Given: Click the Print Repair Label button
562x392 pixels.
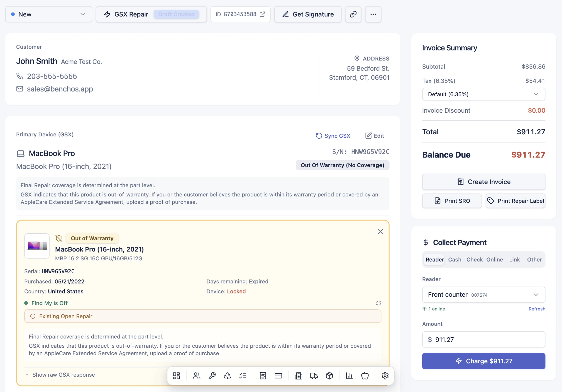Looking at the screenshot, I should (x=515, y=201).
